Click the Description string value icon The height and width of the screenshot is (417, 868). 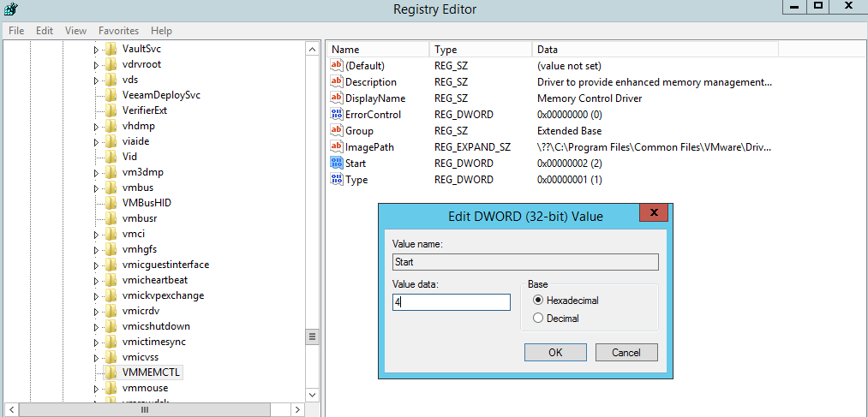coord(337,82)
